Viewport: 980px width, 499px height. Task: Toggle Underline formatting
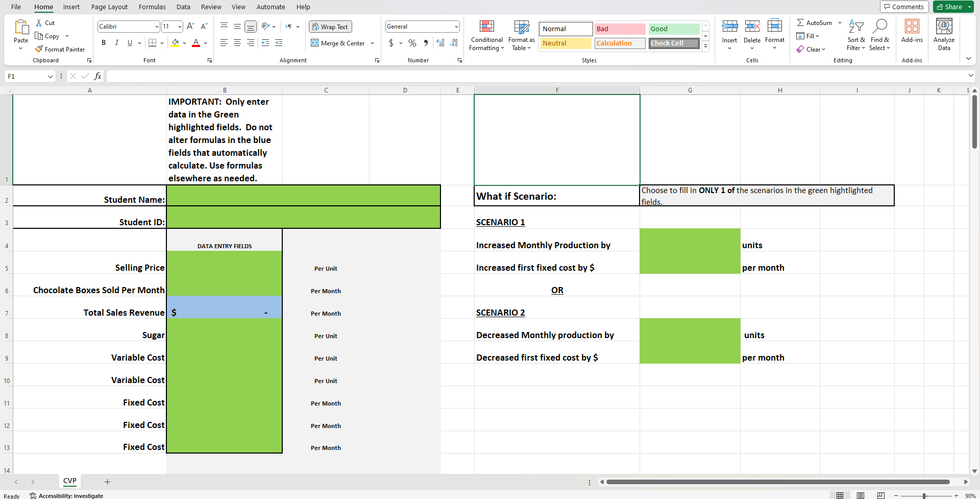pos(130,43)
